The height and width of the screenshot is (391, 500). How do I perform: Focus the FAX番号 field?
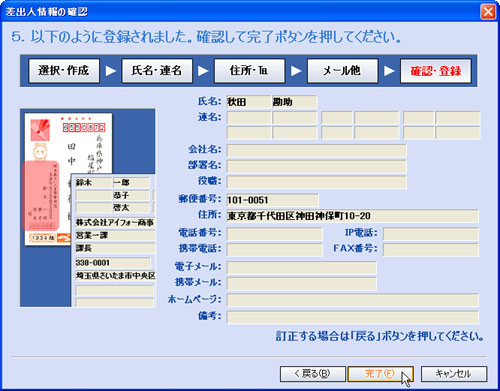click(431, 250)
